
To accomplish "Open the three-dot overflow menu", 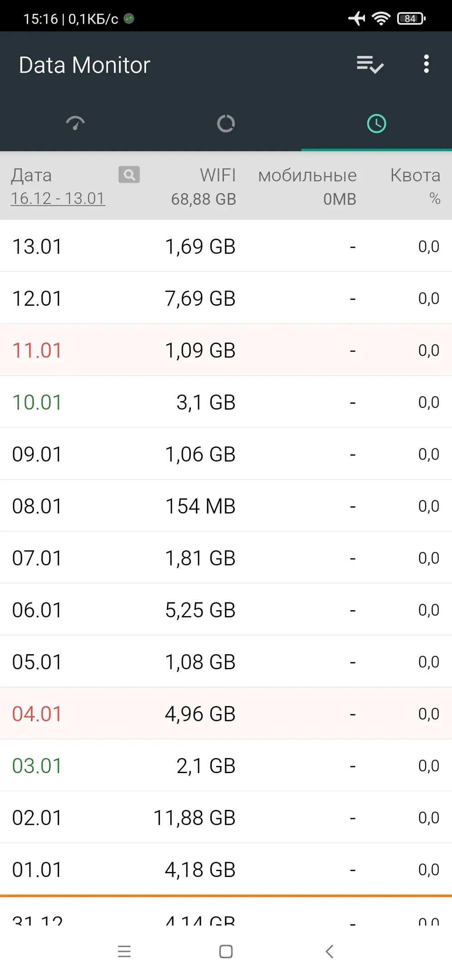I will (426, 64).
